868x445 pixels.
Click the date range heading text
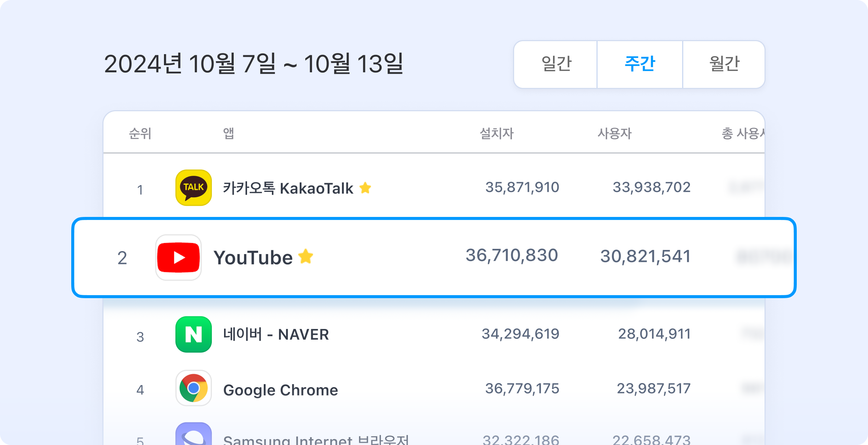tap(254, 64)
